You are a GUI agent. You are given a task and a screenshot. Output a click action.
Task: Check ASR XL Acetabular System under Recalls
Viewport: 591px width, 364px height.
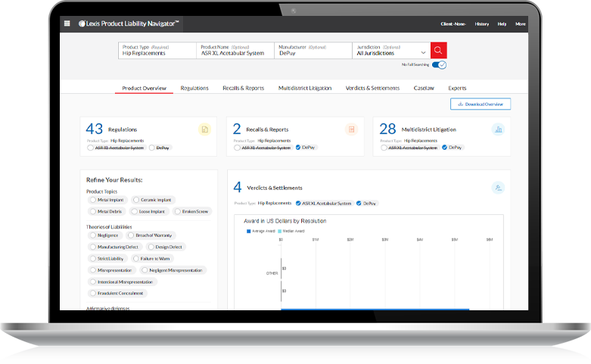point(237,148)
